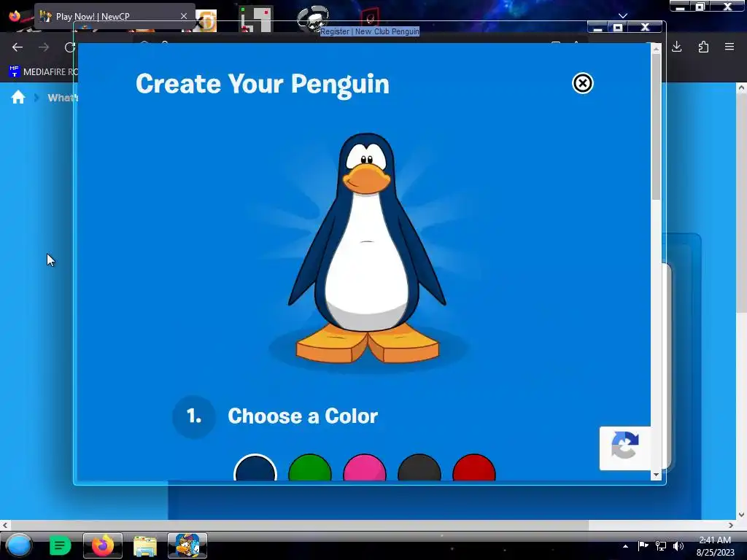This screenshot has height=560, width=747.
Task: Show hidden tray icons
Action: coord(625,546)
